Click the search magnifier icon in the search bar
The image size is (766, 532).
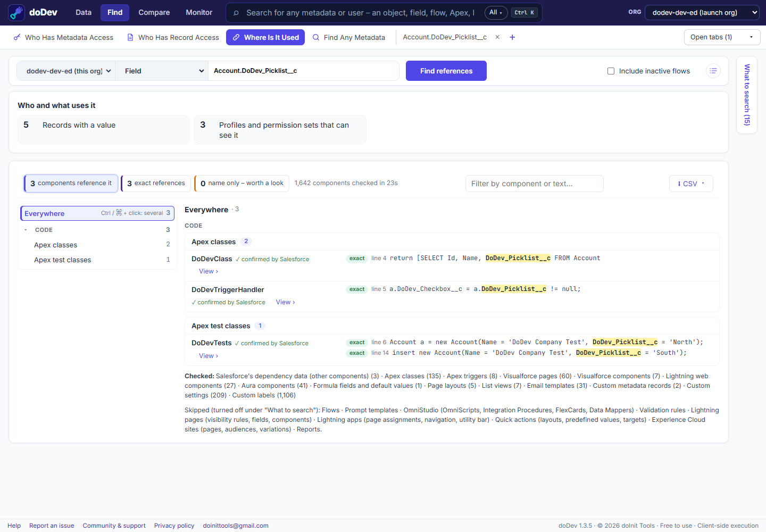(236, 13)
